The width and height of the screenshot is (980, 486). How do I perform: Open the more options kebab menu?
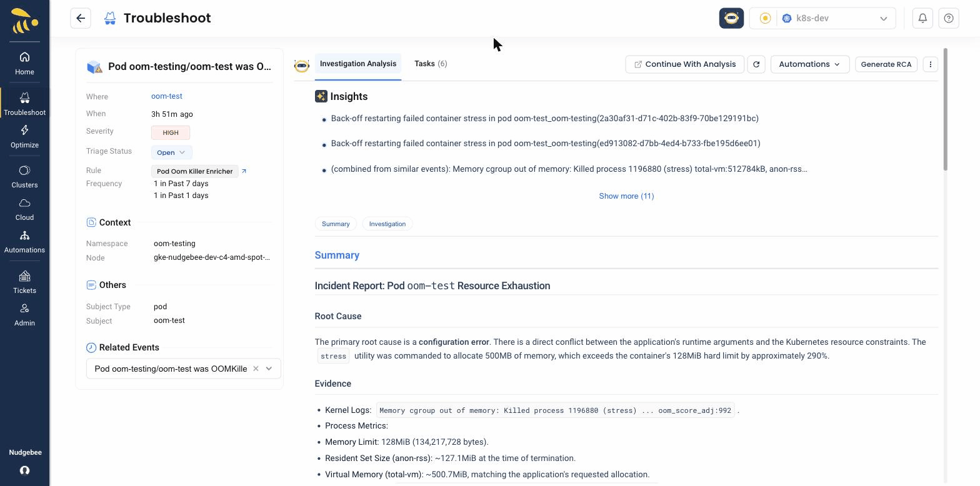pos(930,64)
